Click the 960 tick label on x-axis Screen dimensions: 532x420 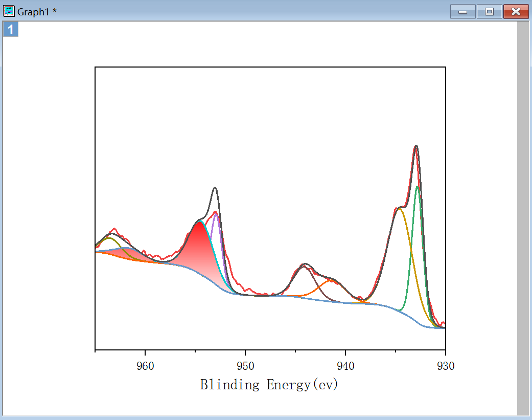(x=145, y=366)
